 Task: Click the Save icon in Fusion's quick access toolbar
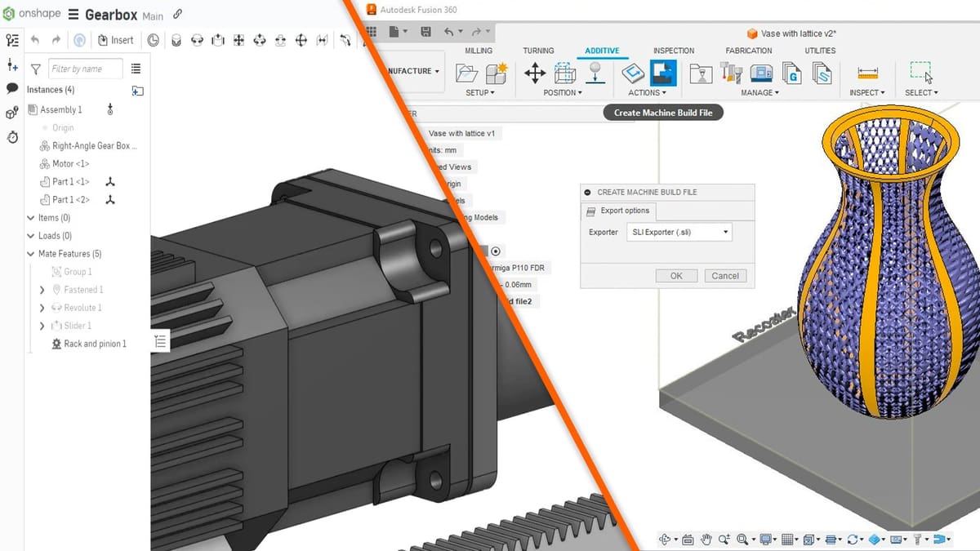coord(425,30)
